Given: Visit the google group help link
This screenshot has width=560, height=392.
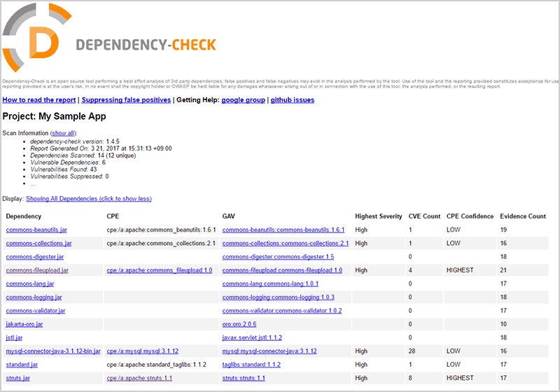Looking at the screenshot, I should (243, 100).
